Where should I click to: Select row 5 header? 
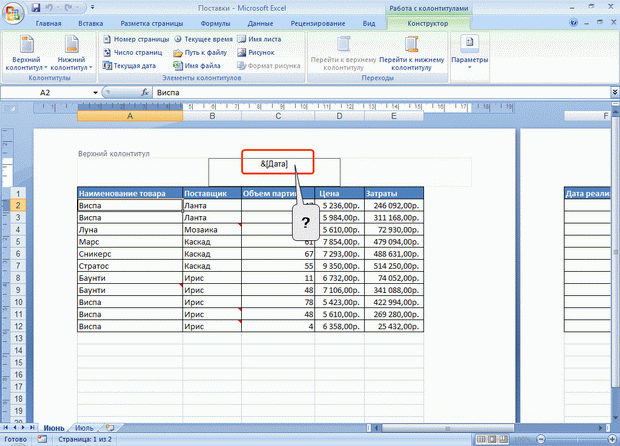(x=18, y=242)
